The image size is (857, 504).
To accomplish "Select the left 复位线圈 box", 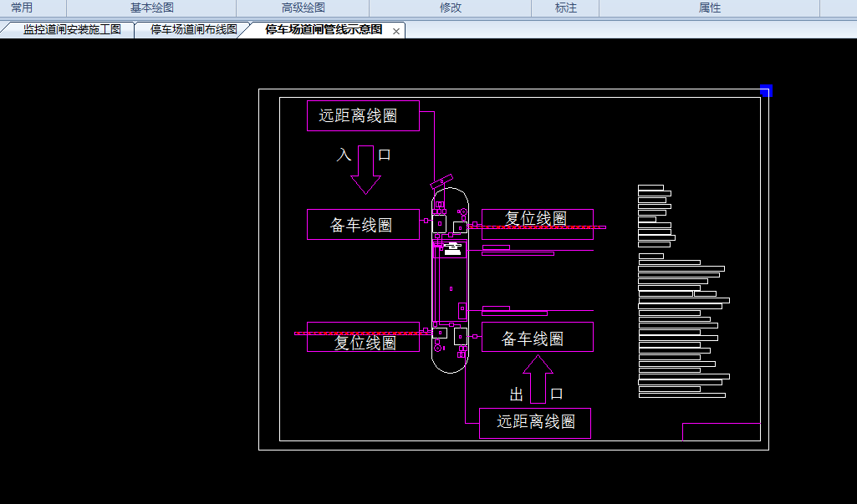I will [x=363, y=337].
